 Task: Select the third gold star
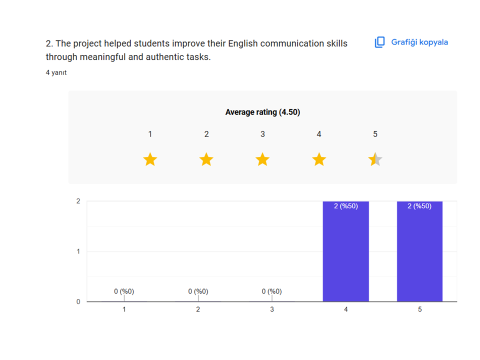pyautogui.click(x=263, y=159)
